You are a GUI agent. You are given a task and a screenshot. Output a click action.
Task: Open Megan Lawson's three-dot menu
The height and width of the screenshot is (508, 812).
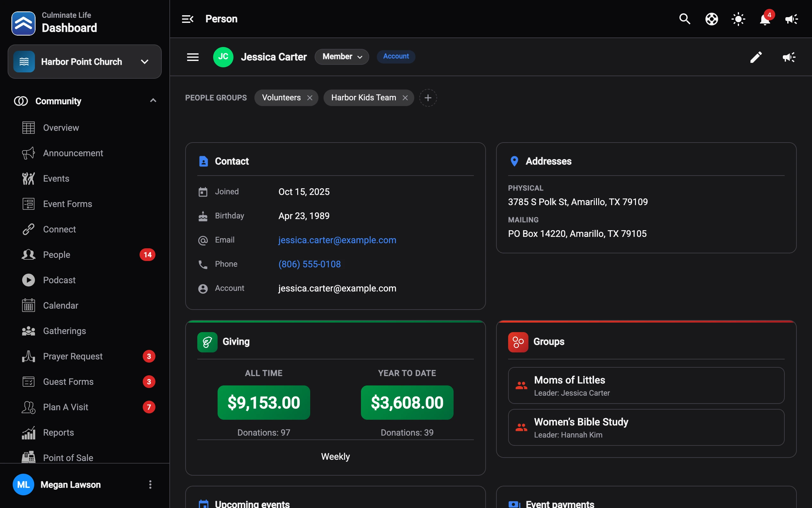click(x=150, y=485)
